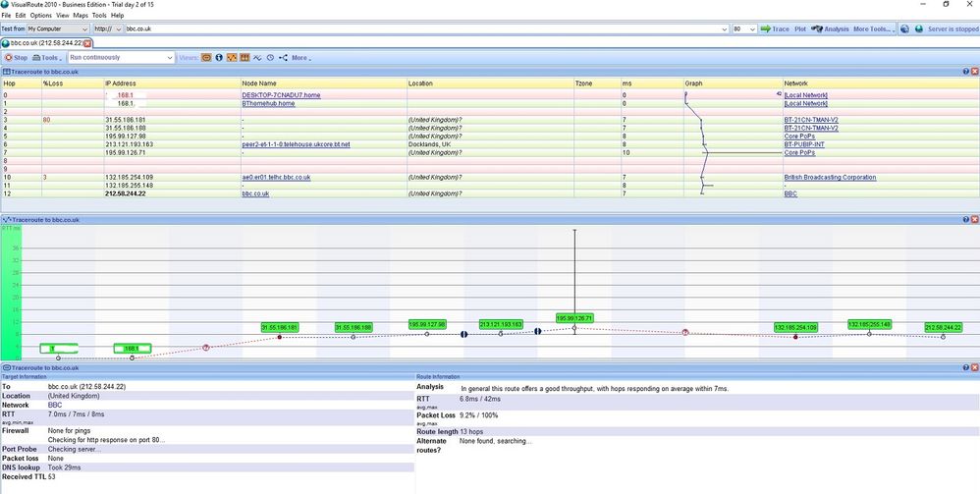The width and height of the screenshot is (980, 494).
Task: Click the route-nodes view icon
Action: tap(283, 58)
